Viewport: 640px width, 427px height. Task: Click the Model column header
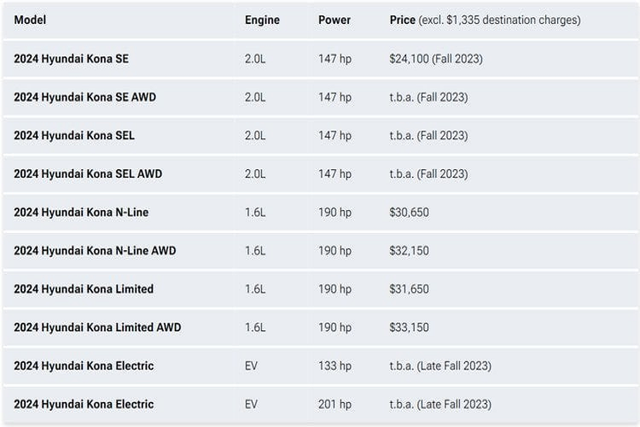(x=30, y=20)
